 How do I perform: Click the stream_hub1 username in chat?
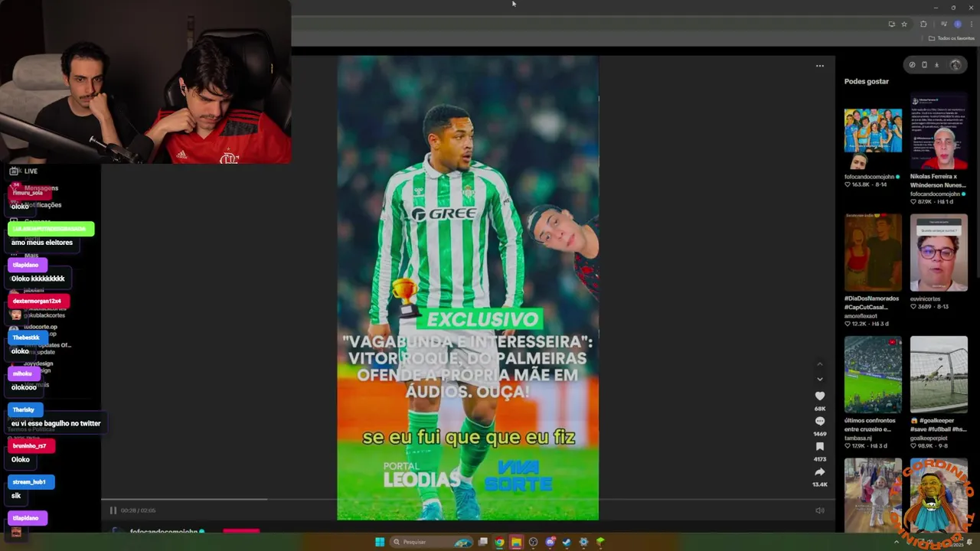point(31,482)
